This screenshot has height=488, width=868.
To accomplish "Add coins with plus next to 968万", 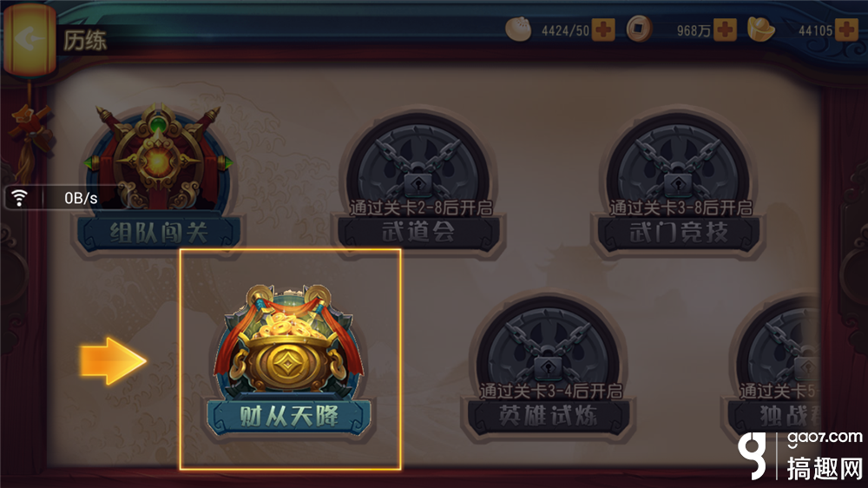I will [x=725, y=30].
